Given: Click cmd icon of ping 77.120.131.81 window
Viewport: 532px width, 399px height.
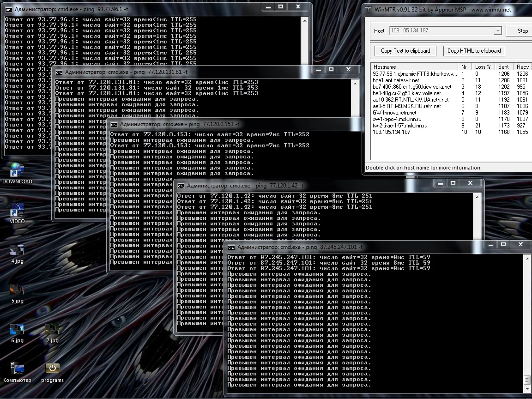Looking at the screenshot, I should pyautogui.click(x=59, y=72).
